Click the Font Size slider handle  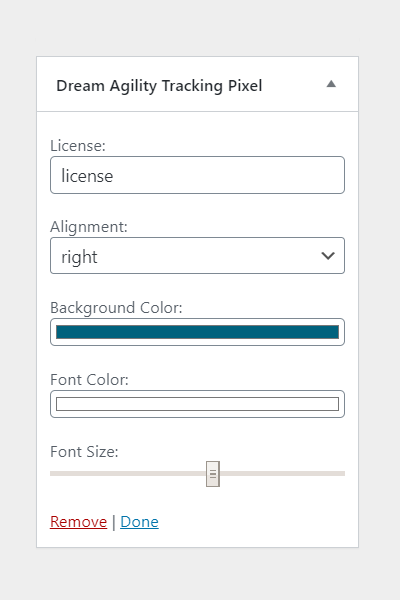[x=213, y=474]
